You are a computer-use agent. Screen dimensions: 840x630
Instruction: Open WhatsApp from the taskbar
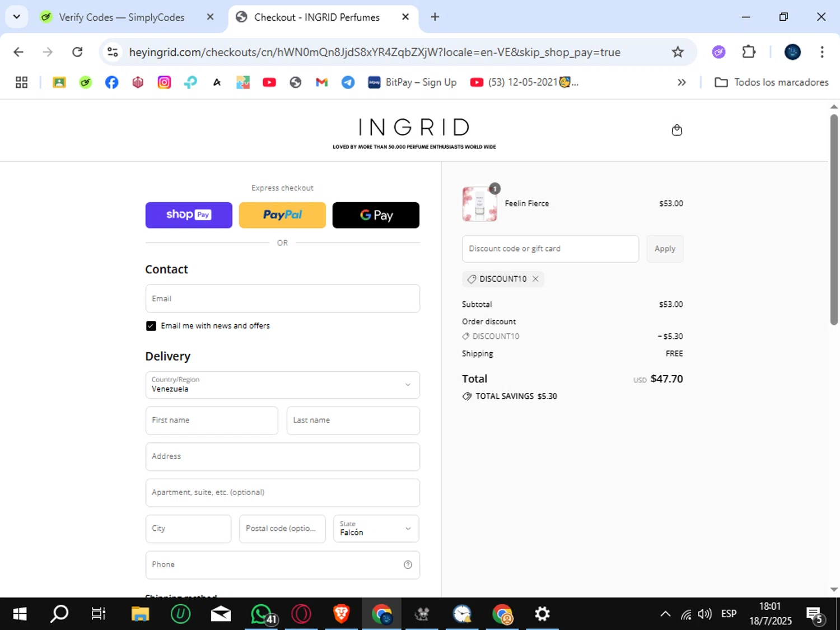(x=262, y=614)
